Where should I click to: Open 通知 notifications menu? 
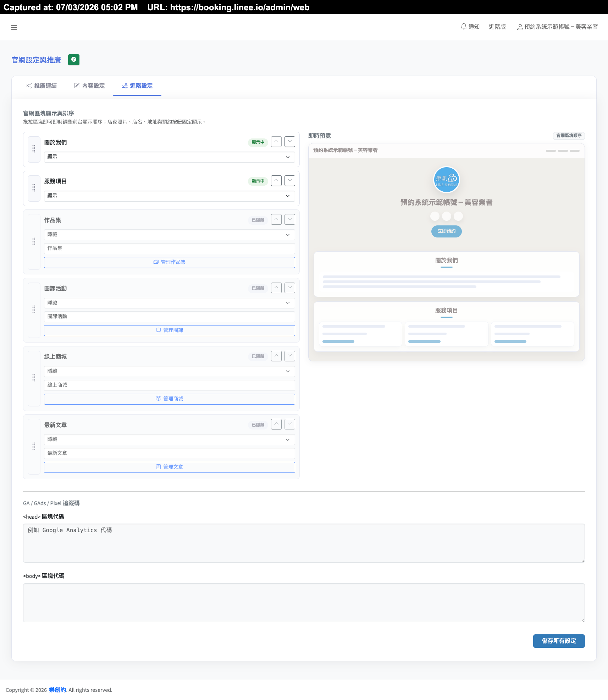click(470, 27)
